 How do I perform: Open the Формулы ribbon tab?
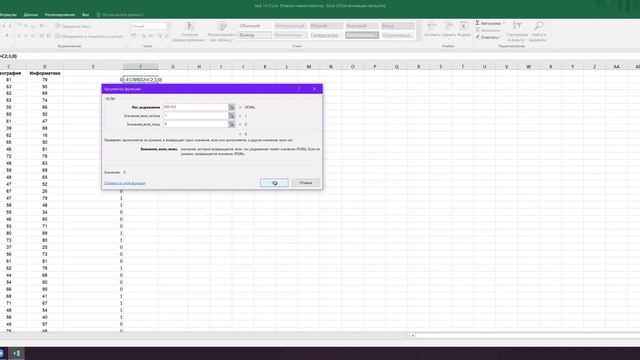pos(8,15)
